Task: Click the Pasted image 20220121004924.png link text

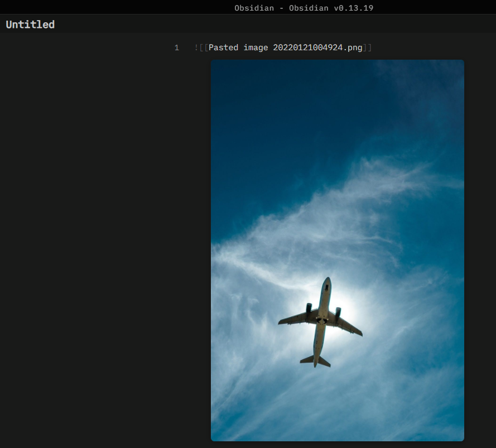Action: [x=285, y=48]
